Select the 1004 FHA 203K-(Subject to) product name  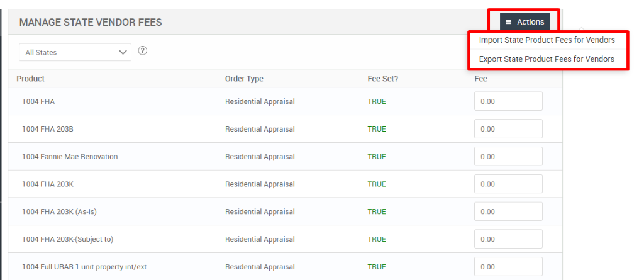click(68, 239)
